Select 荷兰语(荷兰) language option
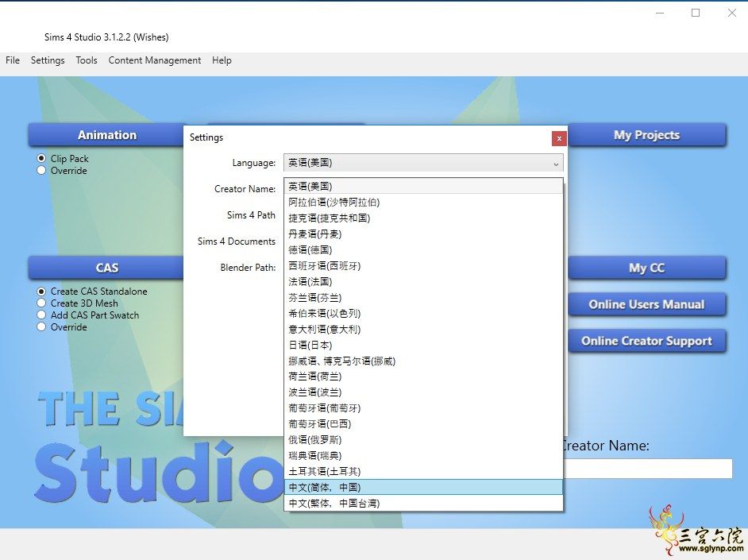748x560 pixels. click(x=423, y=377)
